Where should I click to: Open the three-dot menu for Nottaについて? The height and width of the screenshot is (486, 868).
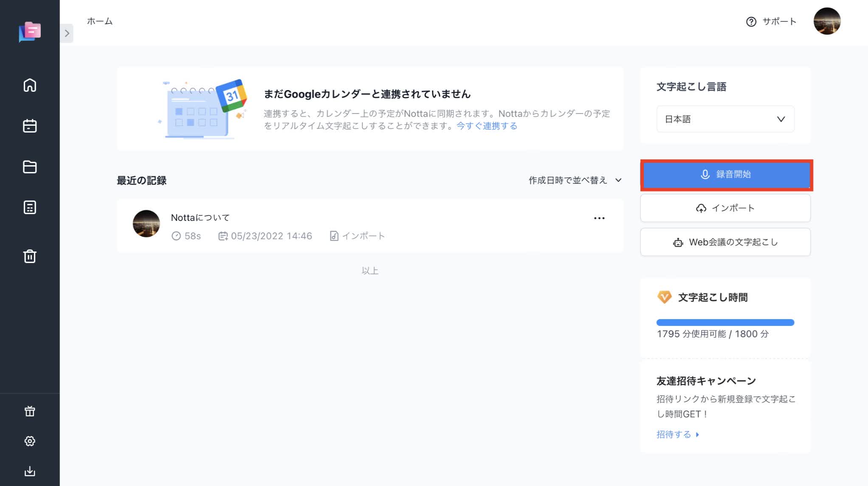coord(599,218)
